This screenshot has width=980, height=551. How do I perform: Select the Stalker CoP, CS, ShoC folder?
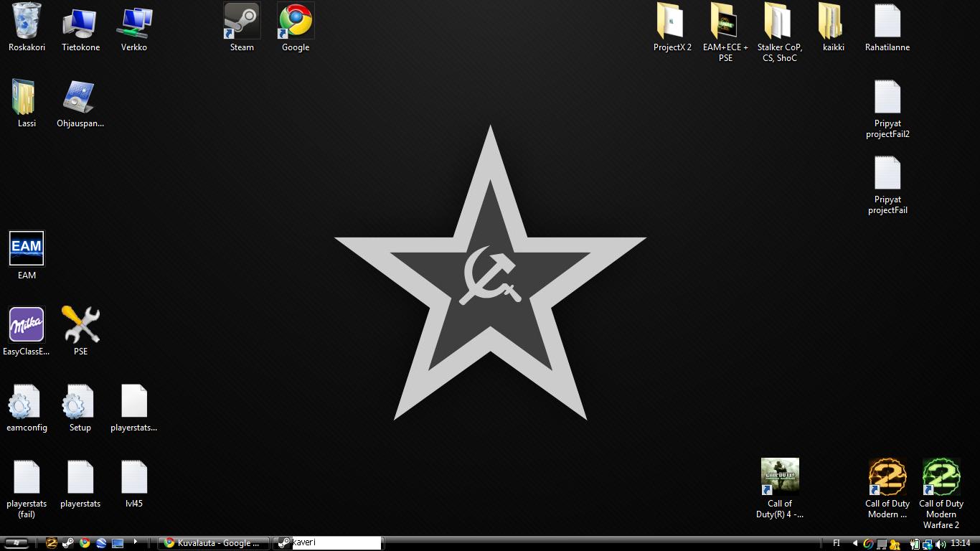780,22
